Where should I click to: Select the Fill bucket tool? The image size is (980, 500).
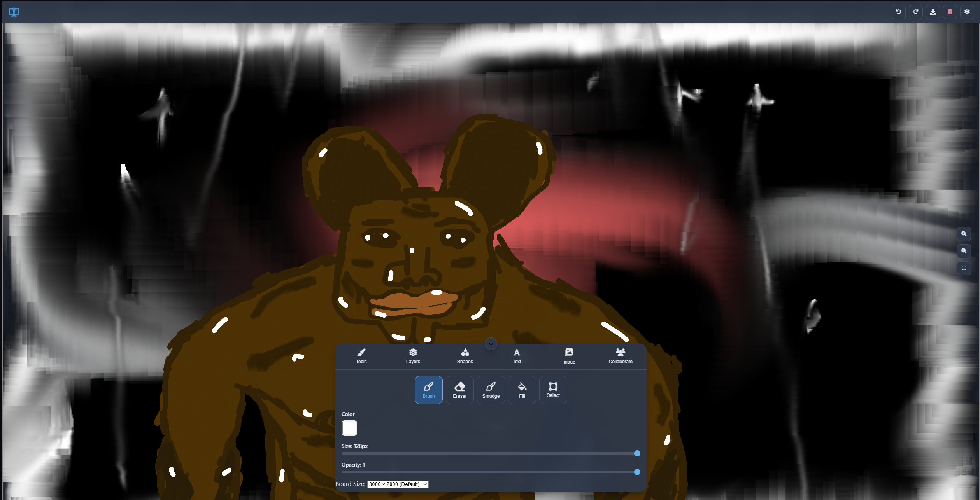522,390
